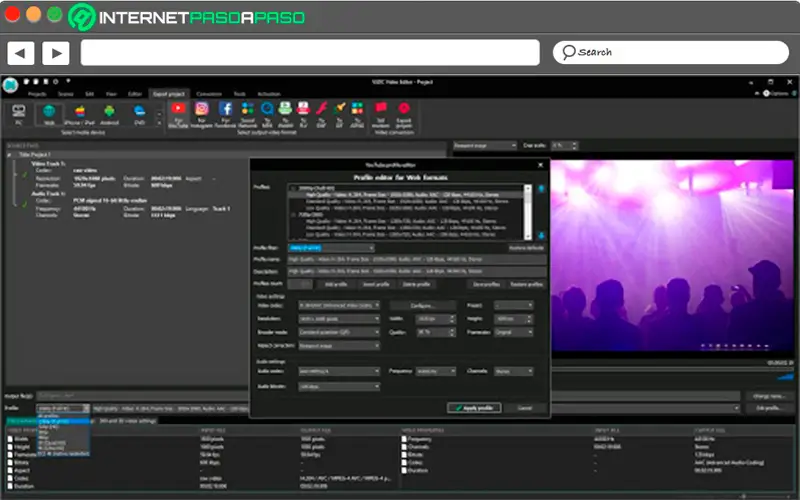This screenshot has height=500, width=800.
Task: Toggle the Frequency checkbox in audio properties
Action: tap(404, 439)
